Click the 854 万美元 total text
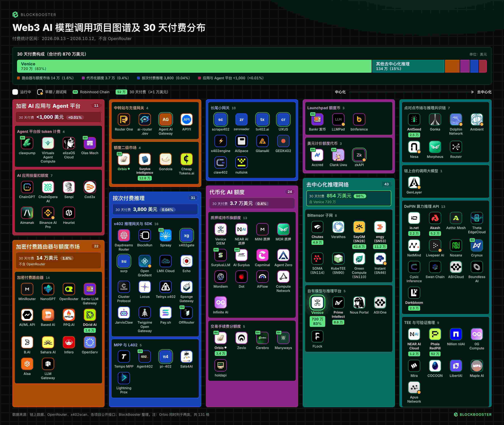Screen dimensions: 504x425 click(x=339, y=196)
